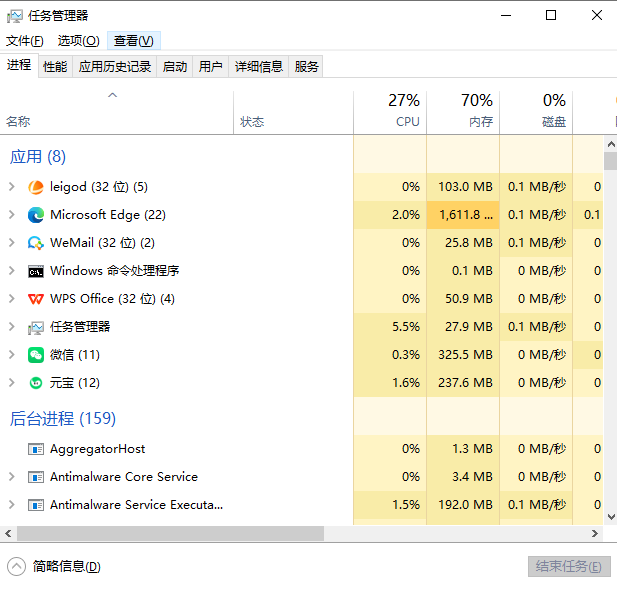This screenshot has height=591, width=617.
Task: Expand the 元宝 process group
Action: (12, 383)
